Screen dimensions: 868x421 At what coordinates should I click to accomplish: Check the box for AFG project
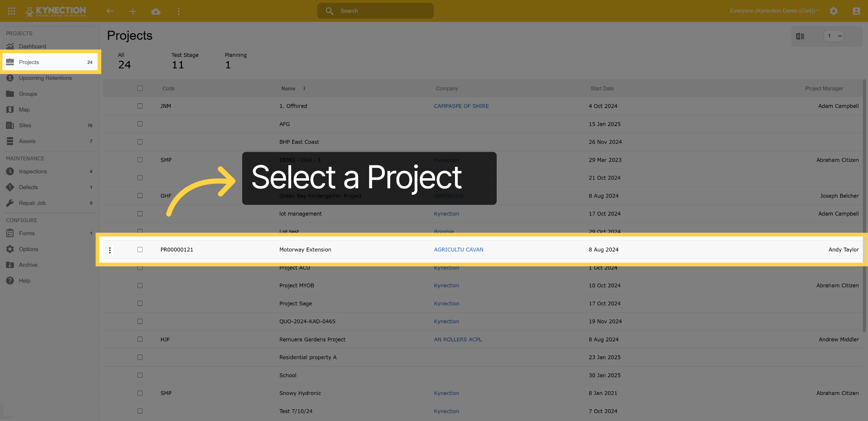pos(140,124)
